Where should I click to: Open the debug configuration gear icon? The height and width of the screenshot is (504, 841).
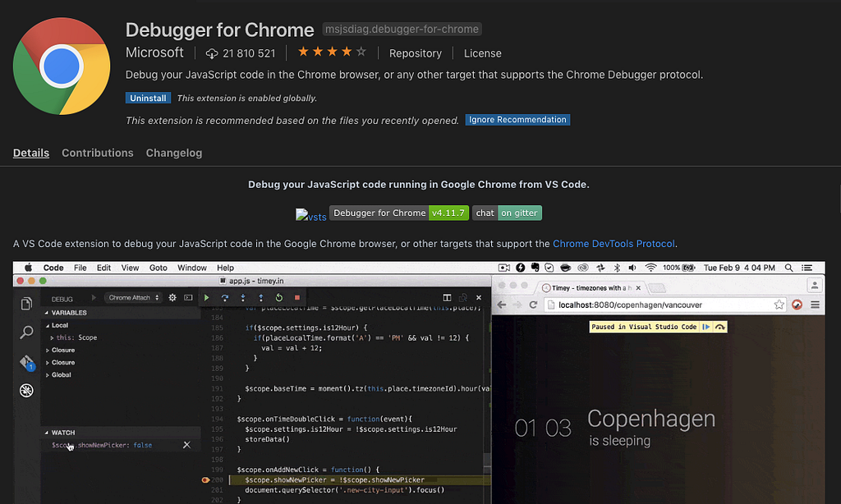coord(172,298)
